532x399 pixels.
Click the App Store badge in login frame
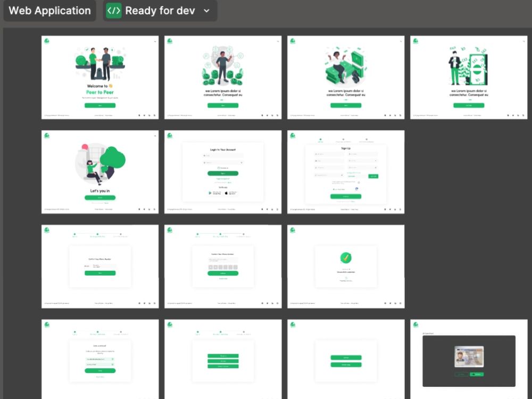click(x=231, y=193)
